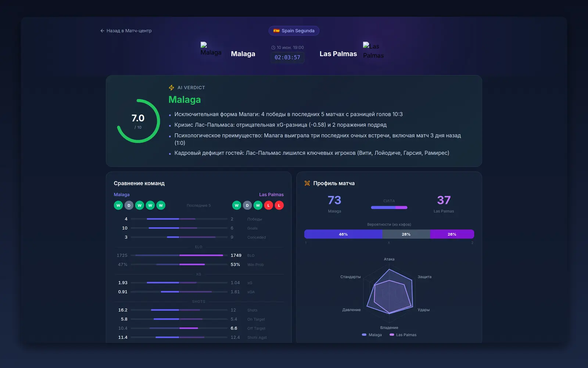This screenshot has width=588, height=368.
Task: Click Malaga's xG value 1.93
Action: [123, 283]
